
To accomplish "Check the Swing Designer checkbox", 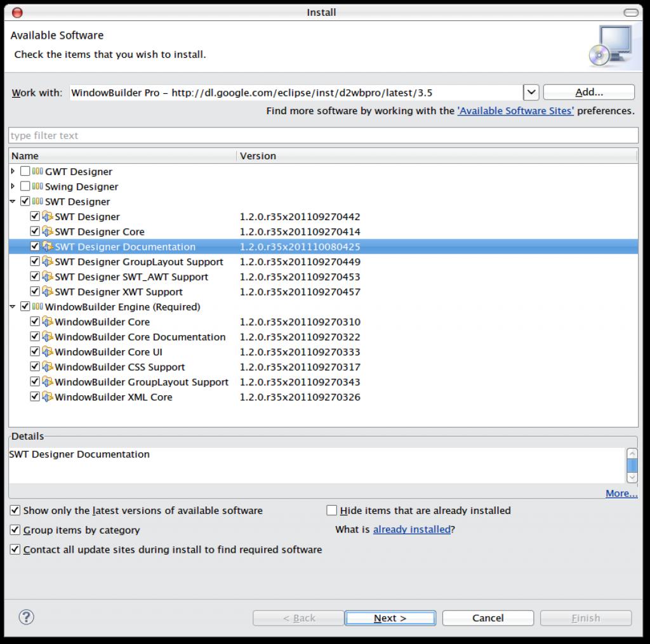I will (25, 186).
